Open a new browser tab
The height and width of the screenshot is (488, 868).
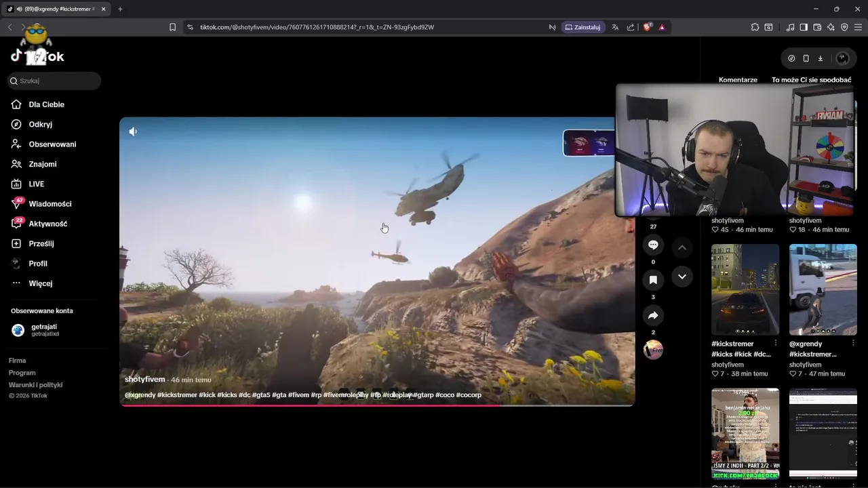pos(120,9)
